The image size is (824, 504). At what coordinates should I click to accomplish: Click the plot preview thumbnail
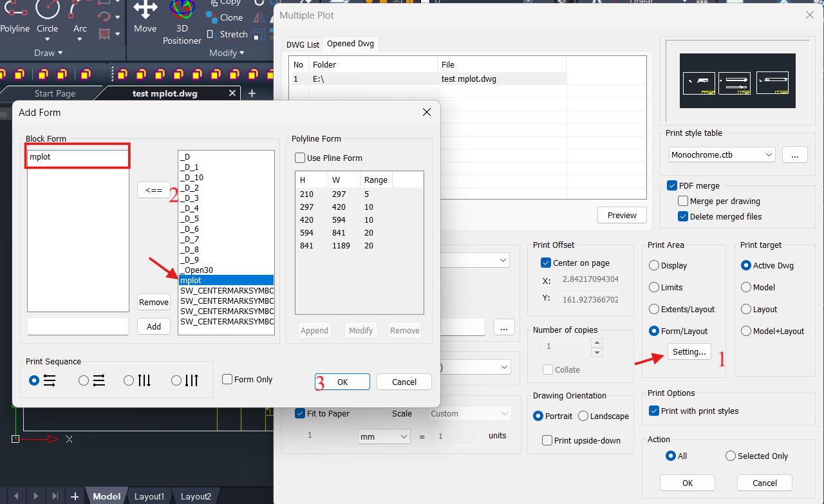[x=738, y=80]
